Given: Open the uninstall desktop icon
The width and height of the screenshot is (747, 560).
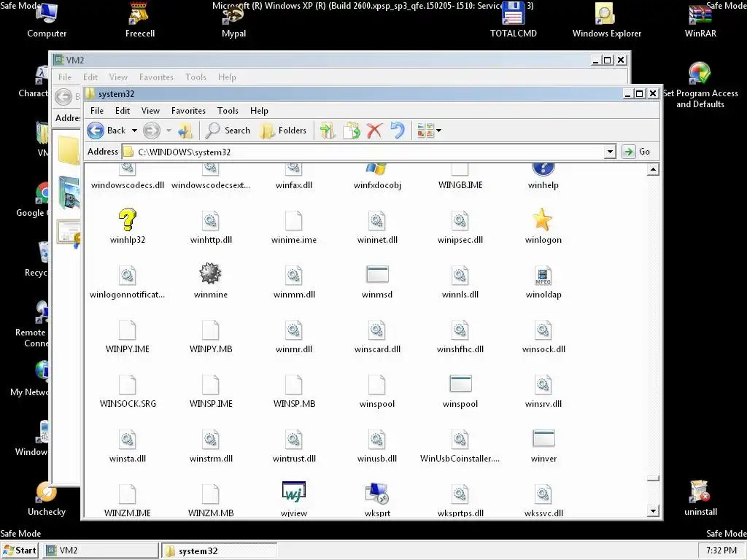Looking at the screenshot, I should 700,499.
